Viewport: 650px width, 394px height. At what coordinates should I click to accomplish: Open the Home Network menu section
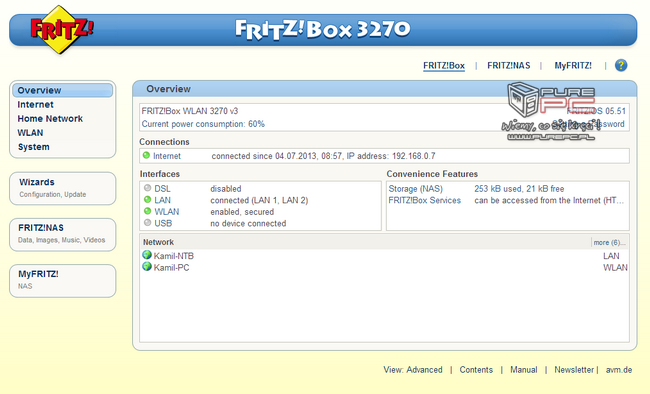[x=50, y=119]
